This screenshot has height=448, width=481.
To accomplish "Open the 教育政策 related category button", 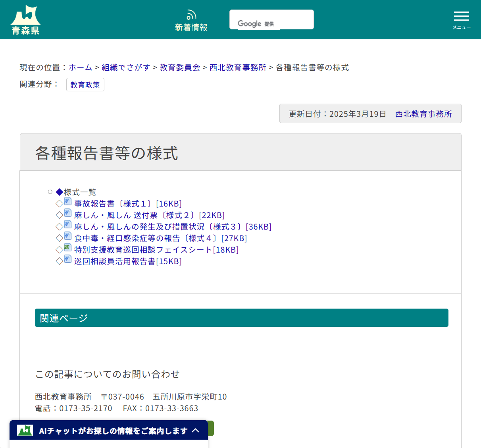I will coord(85,85).
